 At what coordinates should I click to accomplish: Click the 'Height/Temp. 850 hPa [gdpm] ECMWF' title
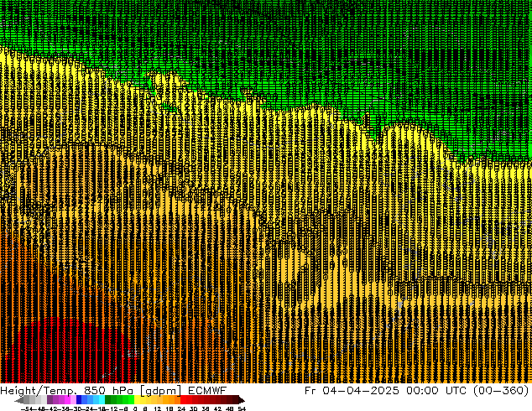click(113, 390)
